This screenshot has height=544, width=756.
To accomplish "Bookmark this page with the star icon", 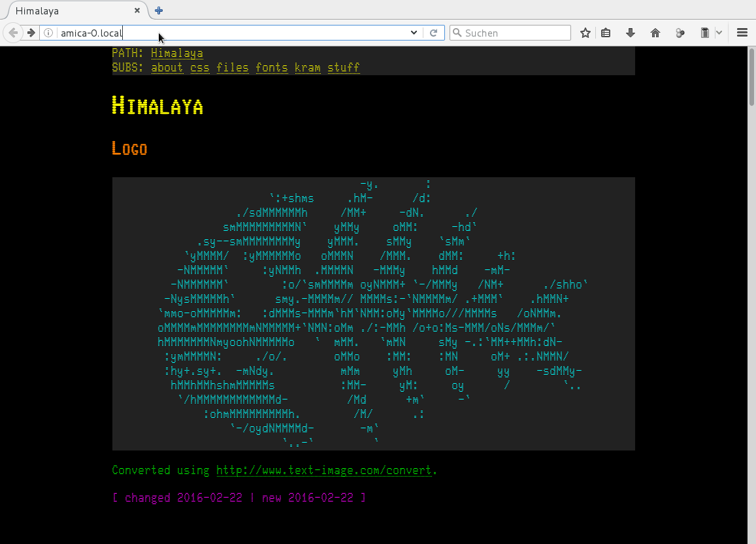I will (585, 33).
